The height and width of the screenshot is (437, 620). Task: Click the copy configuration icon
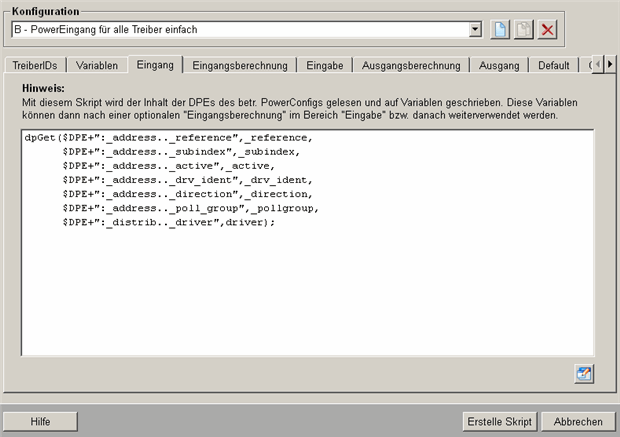click(x=524, y=30)
